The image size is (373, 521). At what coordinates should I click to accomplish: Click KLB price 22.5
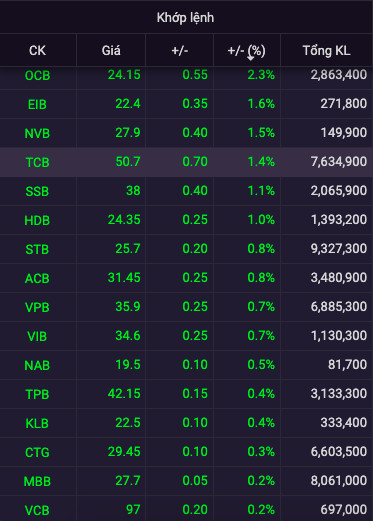pos(128,423)
